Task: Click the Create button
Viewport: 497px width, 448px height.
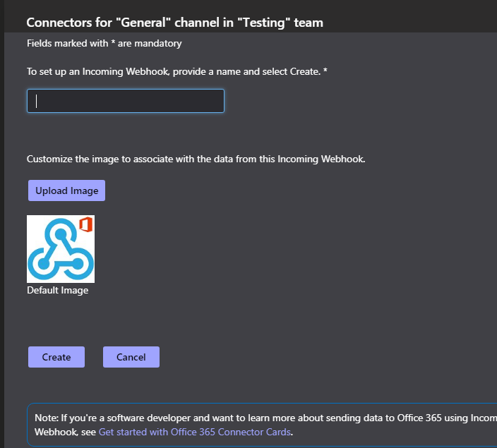Action: pyautogui.click(x=56, y=357)
